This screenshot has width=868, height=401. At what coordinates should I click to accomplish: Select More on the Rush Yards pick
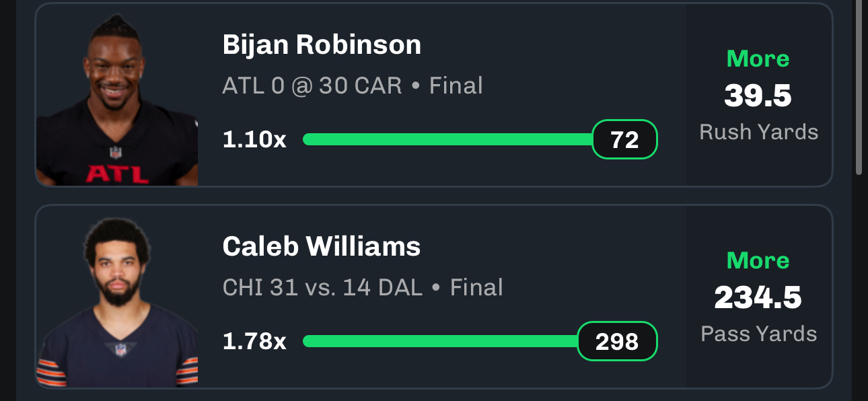pos(758,59)
